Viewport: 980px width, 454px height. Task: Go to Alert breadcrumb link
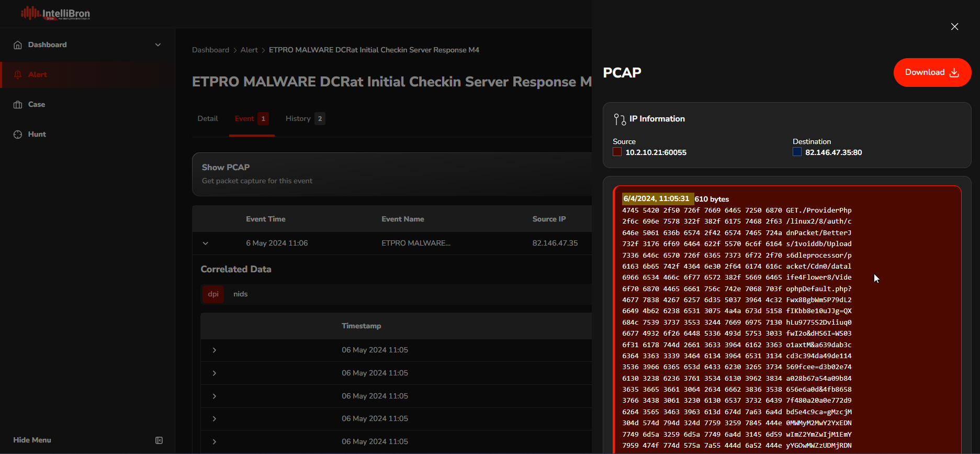click(249, 50)
